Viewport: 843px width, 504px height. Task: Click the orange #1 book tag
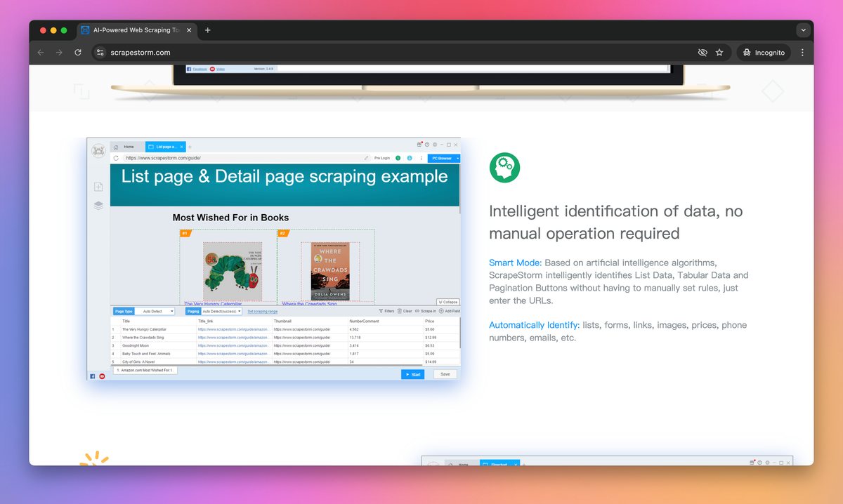tap(185, 233)
